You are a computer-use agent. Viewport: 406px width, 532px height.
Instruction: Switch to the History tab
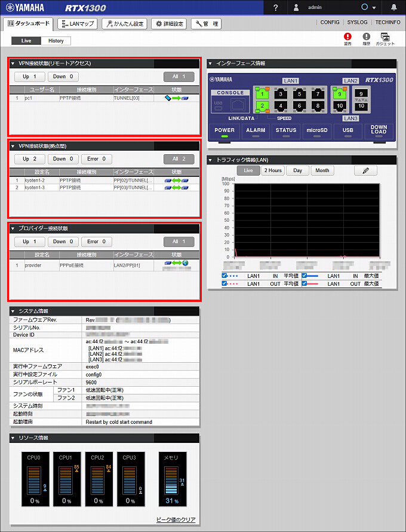coord(56,41)
